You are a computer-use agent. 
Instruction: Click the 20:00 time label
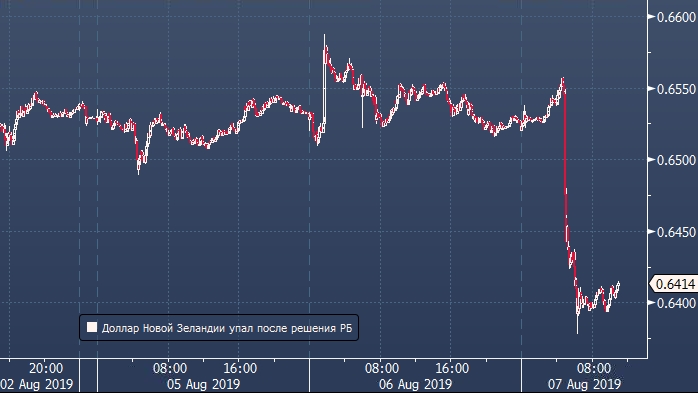coord(46,369)
